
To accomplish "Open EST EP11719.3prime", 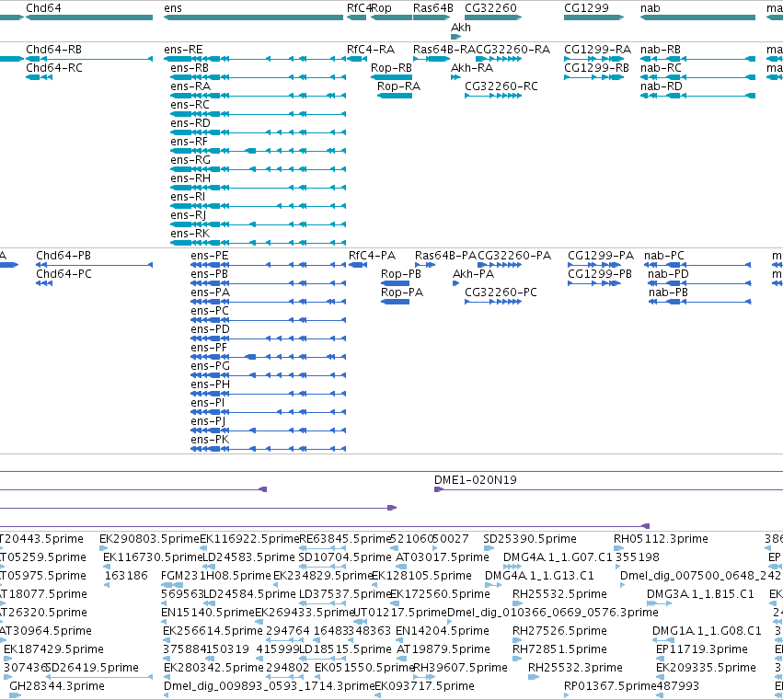I will click(x=702, y=649).
